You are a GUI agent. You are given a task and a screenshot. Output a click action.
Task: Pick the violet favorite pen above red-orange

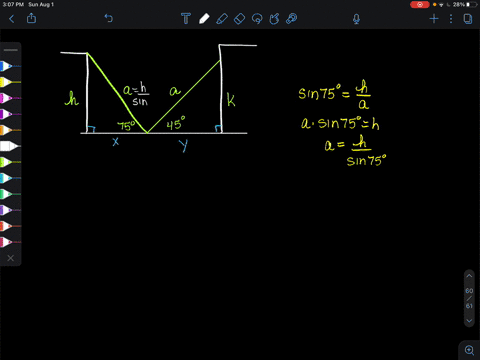tap(10, 210)
